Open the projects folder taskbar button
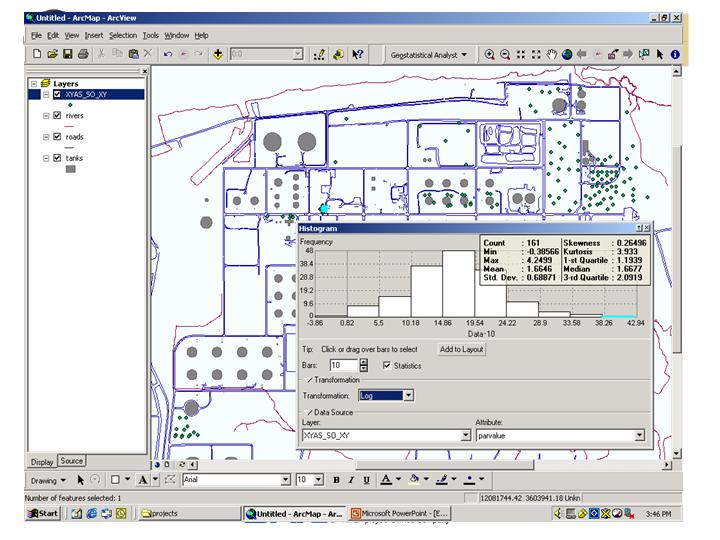Screen dimensions: 720x540 pos(188,513)
